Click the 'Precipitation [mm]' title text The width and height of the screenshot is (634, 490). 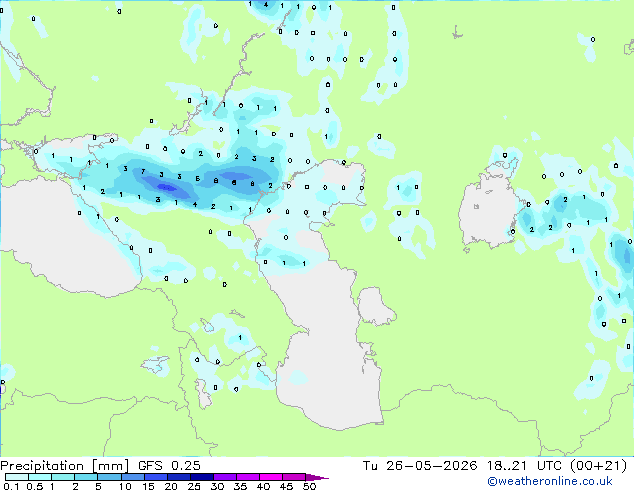click(64, 466)
